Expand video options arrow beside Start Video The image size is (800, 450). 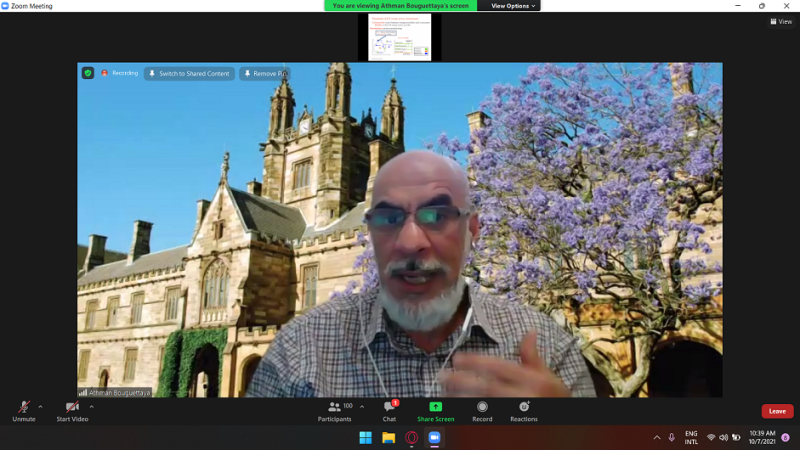(91, 406)
